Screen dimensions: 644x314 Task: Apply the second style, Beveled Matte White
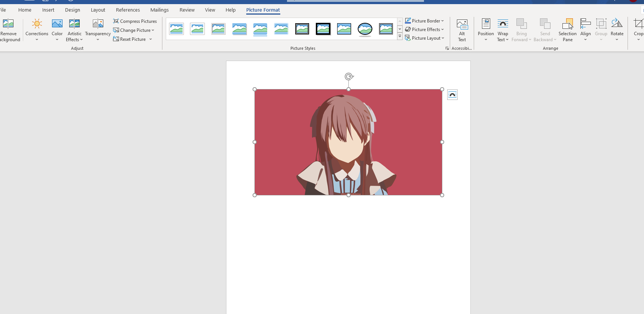[x=197, y=29]
